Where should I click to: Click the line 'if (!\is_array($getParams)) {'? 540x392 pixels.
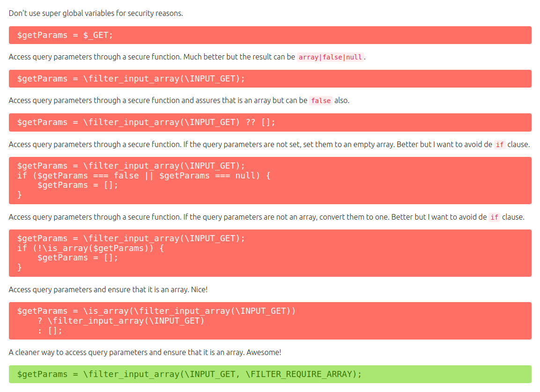(90, 248)
